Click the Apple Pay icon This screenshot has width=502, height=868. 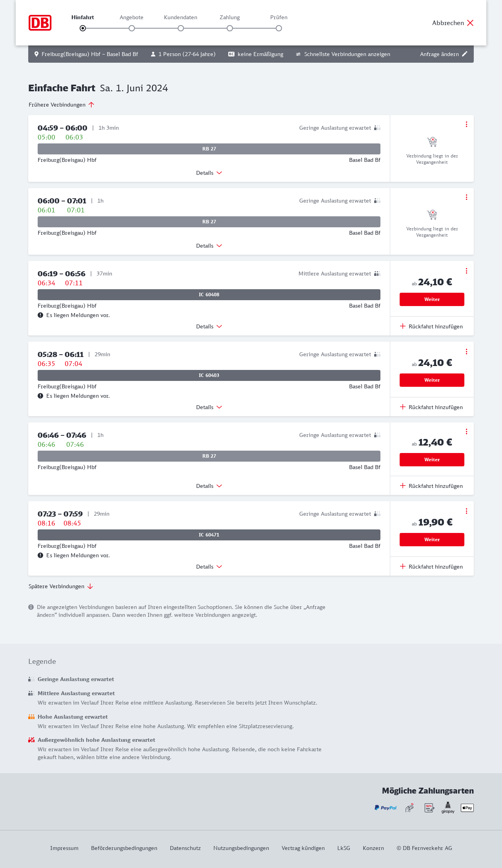(467, 808)
